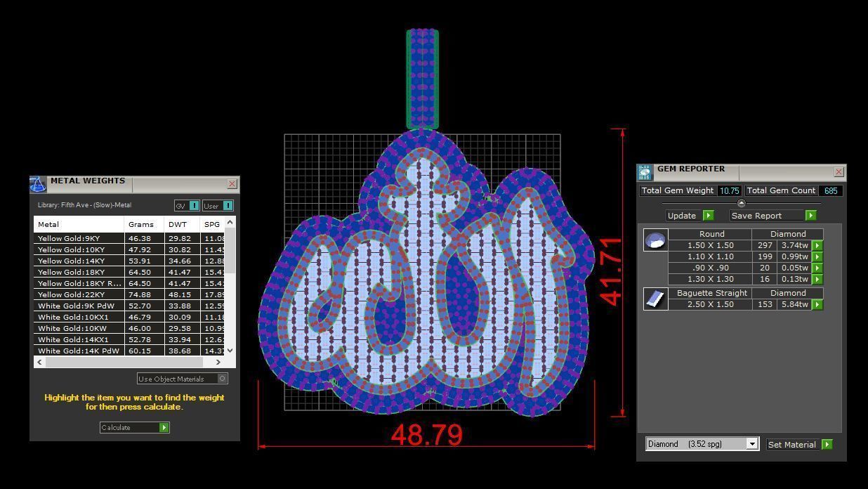The width and height of the screenshot is (868, 489).
Task: Click green arrow for 1.30 X 1.30 round row
Action: tap(817, 279)
